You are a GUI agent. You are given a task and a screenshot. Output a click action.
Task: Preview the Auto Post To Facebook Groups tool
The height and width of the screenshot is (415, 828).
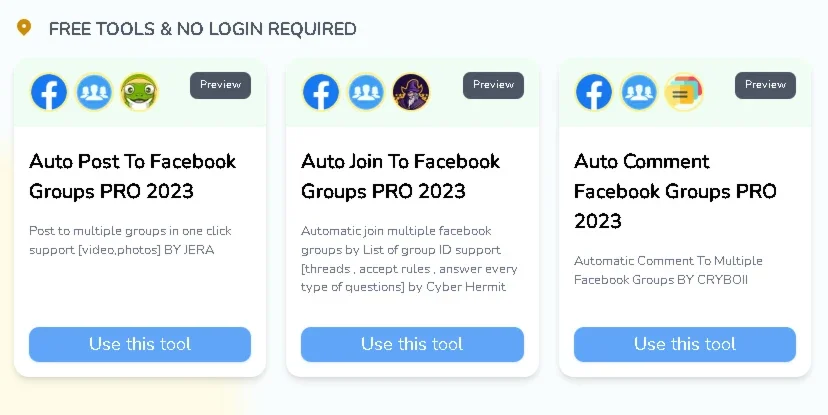click(x=220, y=85)
